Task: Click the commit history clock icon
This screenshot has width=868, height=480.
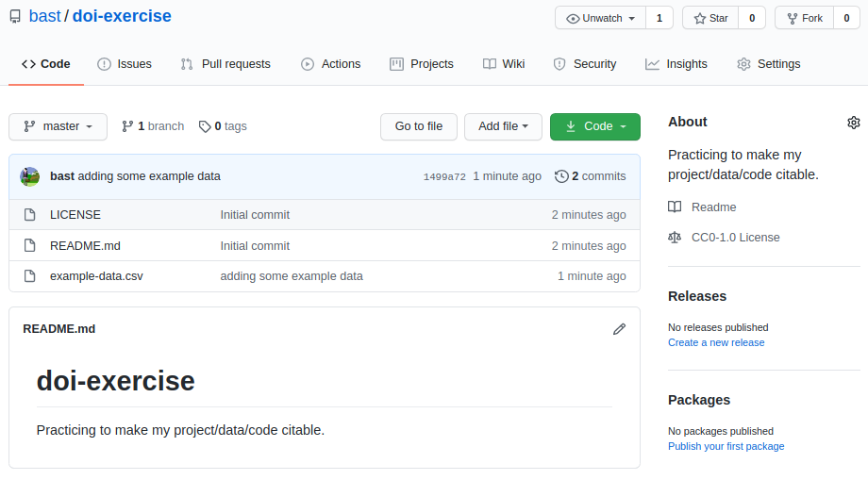Action: coord(561,176)
